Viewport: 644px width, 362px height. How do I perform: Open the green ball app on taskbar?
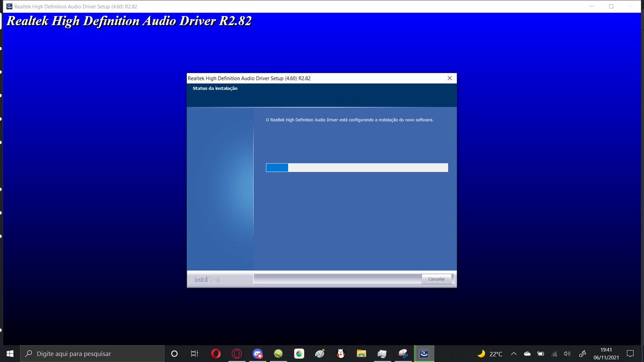point(278,354)
